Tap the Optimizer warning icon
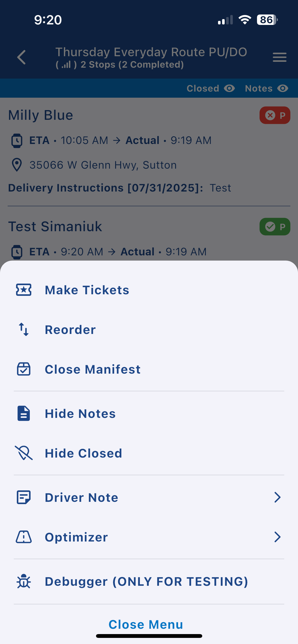The width and height of the screenshot is (298, 644). pos(24,537)
